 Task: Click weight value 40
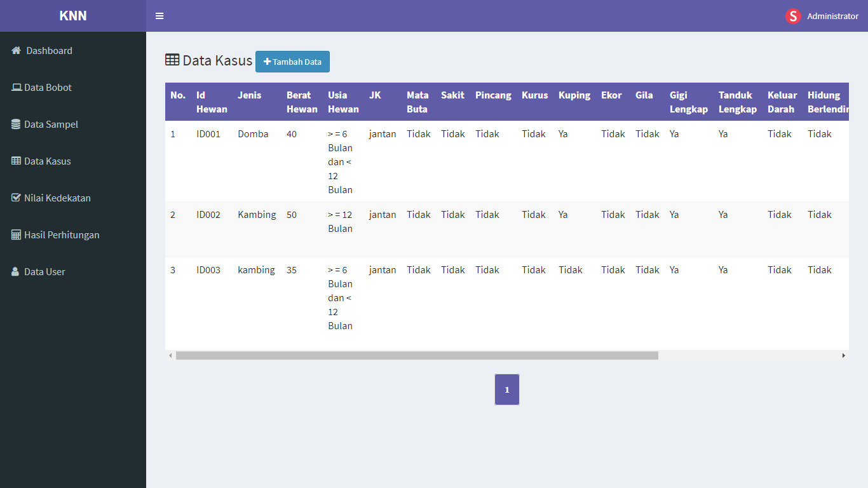click(x=292, y=133)
